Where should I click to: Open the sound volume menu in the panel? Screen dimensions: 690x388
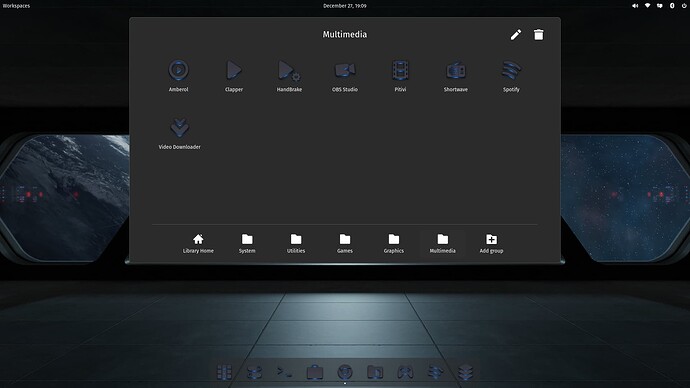point(635,6)
